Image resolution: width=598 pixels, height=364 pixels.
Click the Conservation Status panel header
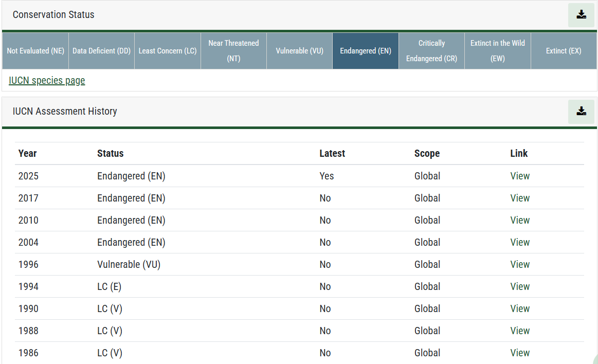pyautogui.click(x=53, y=14)
